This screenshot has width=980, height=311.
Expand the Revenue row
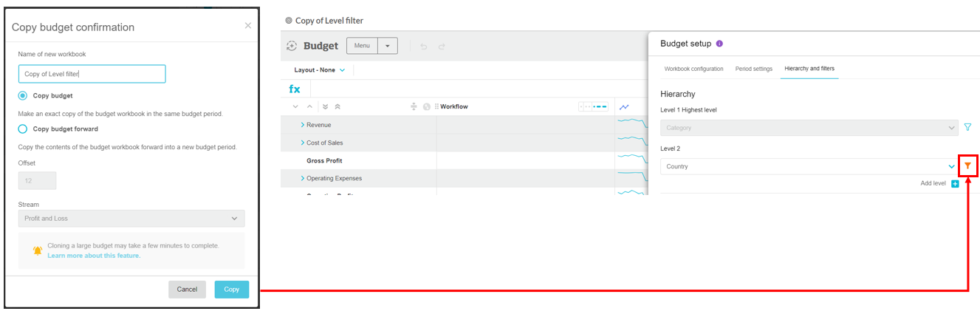(x=303, y=125)
